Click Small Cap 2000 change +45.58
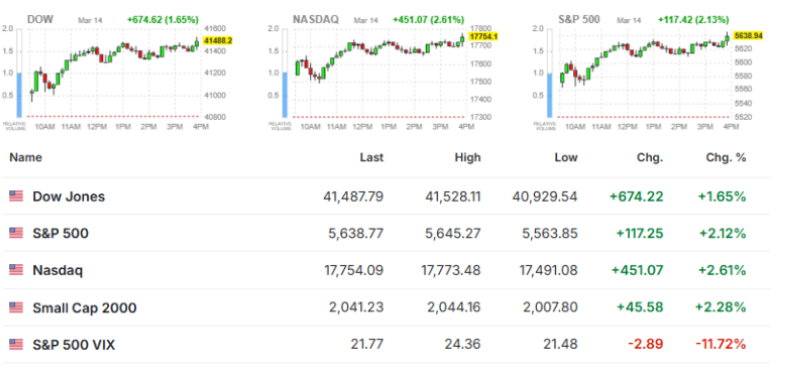The width and height of the screenshot is (790, 377). (640, 308)
